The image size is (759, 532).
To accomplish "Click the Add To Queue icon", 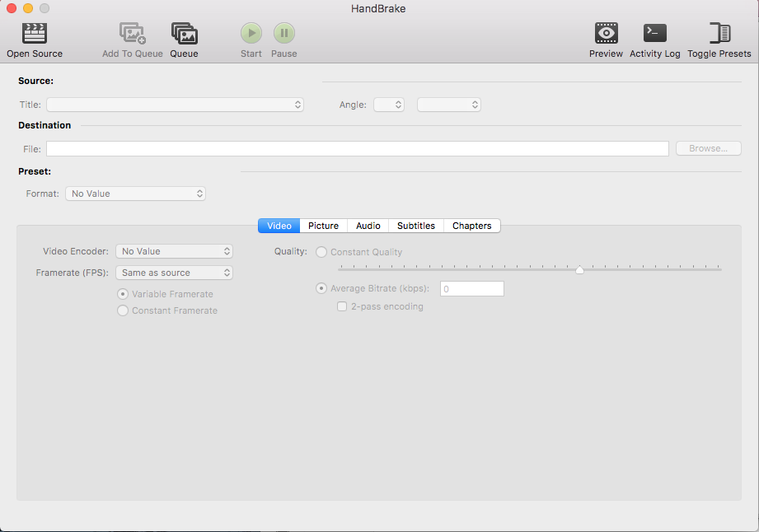I will (132, 34).
